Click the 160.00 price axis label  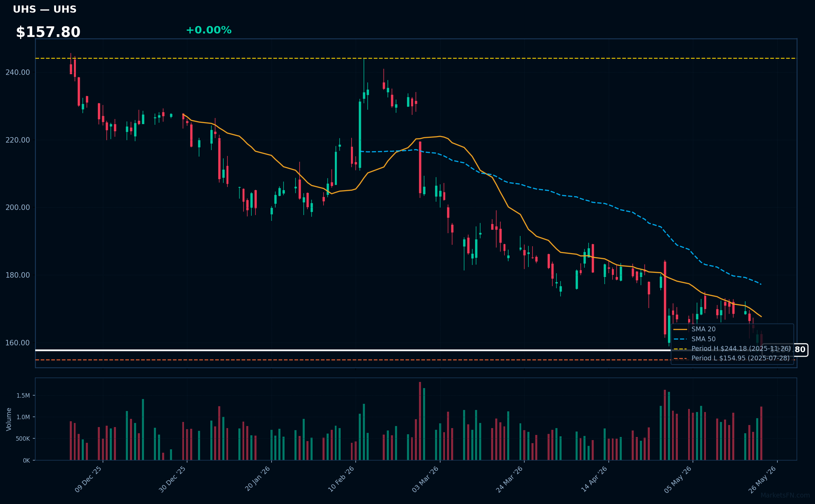(18, 343)
